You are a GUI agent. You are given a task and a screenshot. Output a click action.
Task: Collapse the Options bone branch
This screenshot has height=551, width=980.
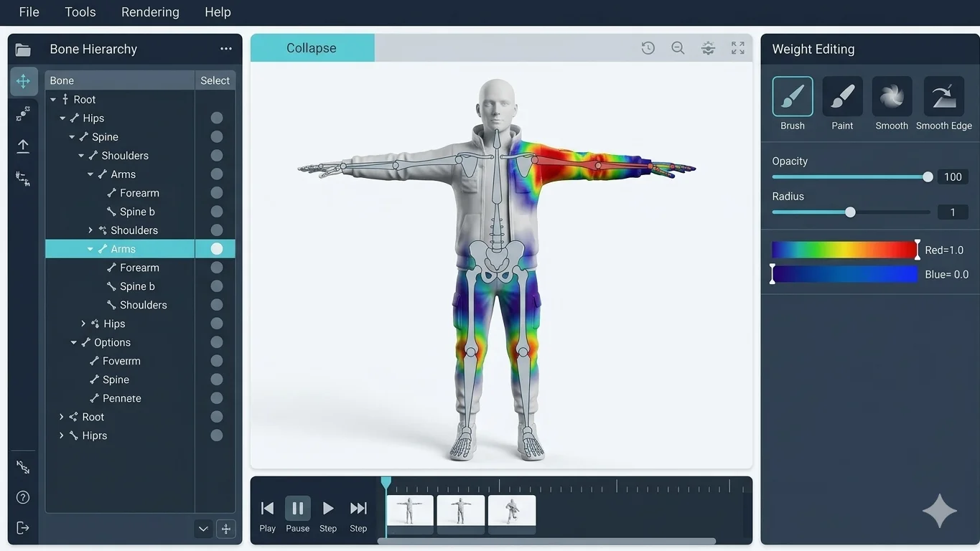click(73, 342)
